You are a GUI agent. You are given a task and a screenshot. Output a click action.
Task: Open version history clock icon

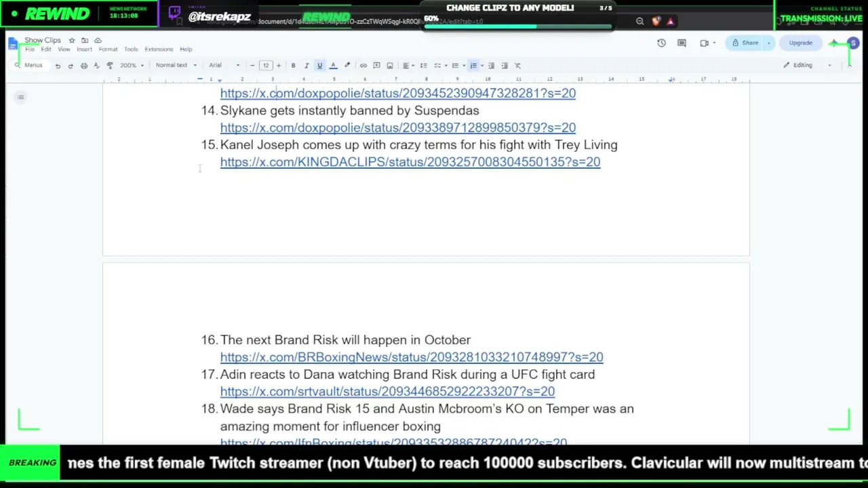point(661,43)
